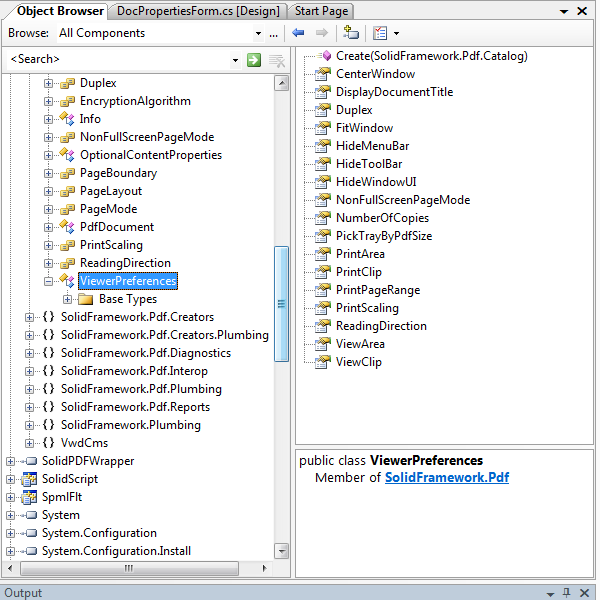Image resolution: width=600 pixels, height=600 pixels.
Task: Select DisplayDocumentTitle member
Action: (x=395, y=92)
